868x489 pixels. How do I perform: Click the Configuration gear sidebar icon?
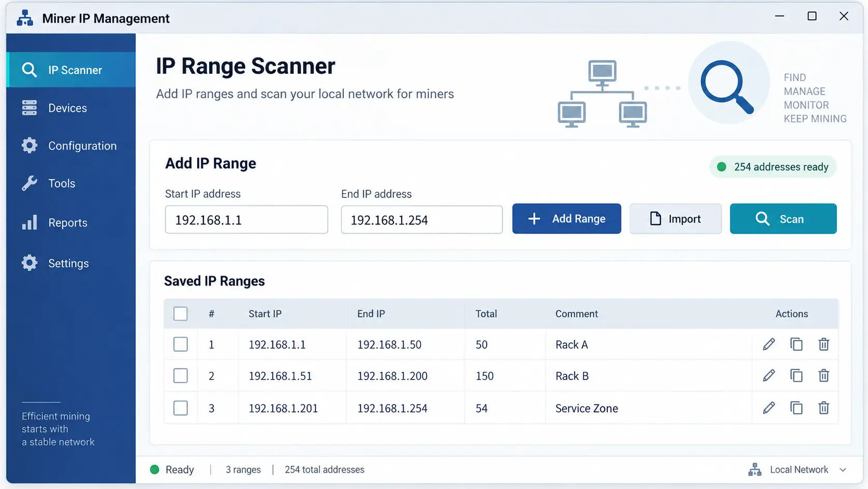coord(30,146)
